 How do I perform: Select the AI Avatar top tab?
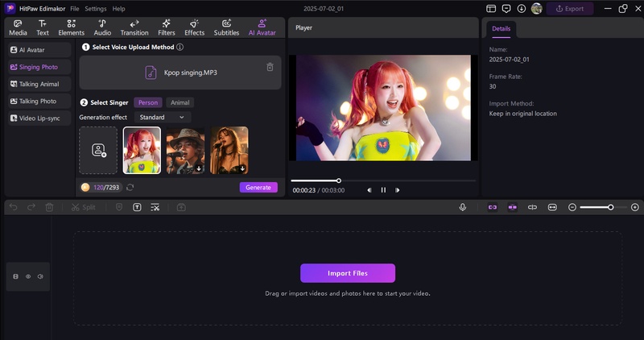[x=262, y=27]
